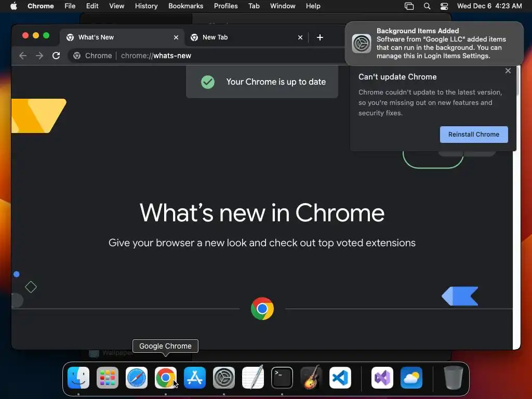Click the Google Chrome Dock icon
Image resolution: width=532 pixels, height=399 pixels.
(x=166, y=378)
